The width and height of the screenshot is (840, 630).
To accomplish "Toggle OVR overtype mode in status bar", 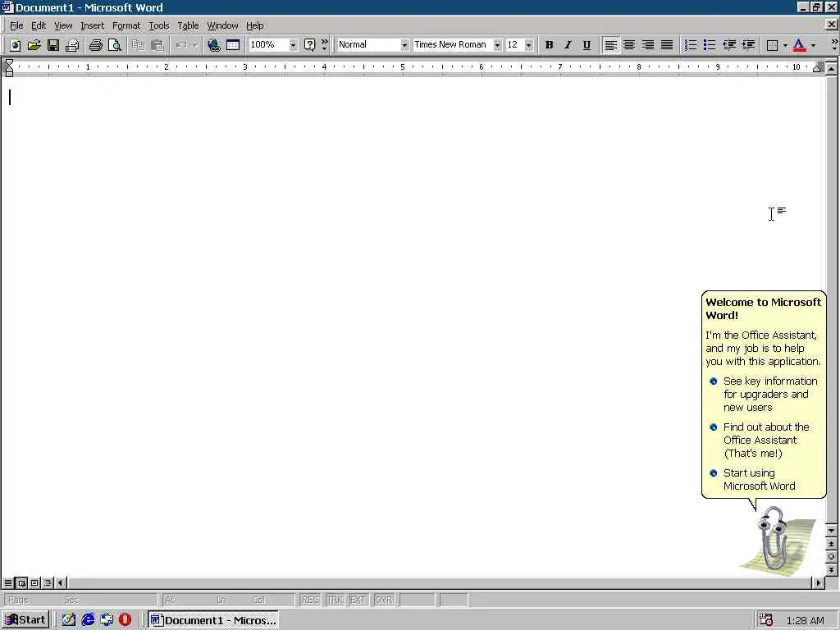I will click(x=384, y=600).
